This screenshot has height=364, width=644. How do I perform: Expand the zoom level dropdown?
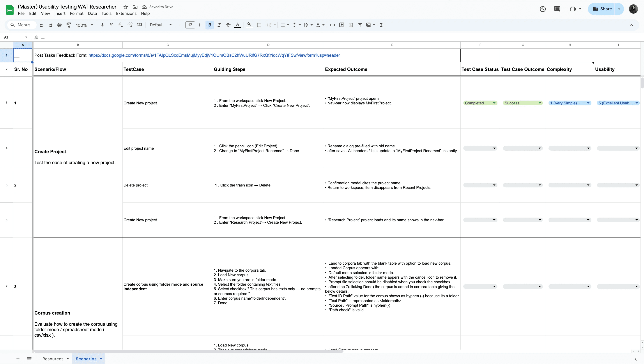pyautogui.click(x=85, y=25)
